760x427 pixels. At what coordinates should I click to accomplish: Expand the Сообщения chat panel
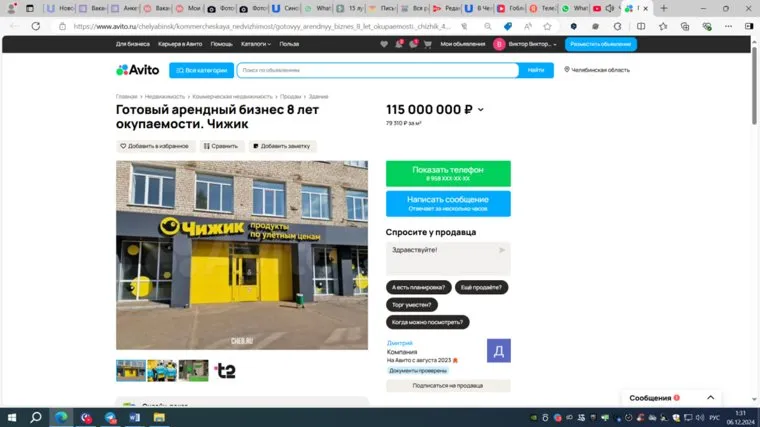click(711, 398)
